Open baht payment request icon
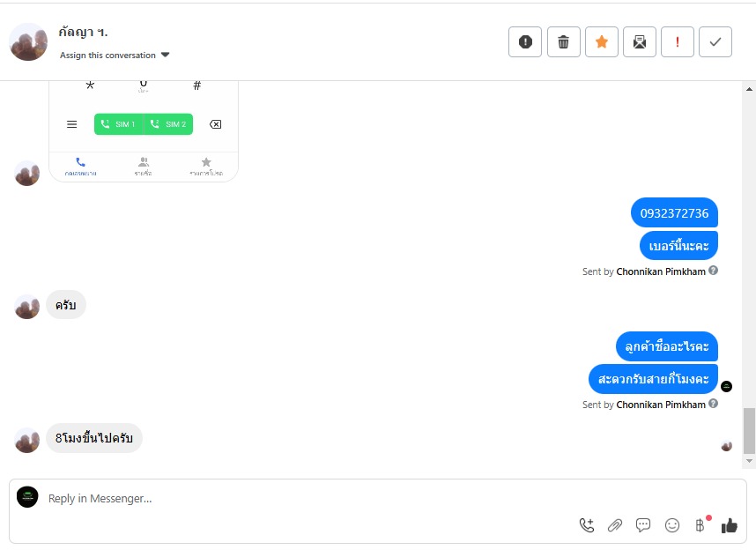 pyautogui.click(x=700, y=525)
